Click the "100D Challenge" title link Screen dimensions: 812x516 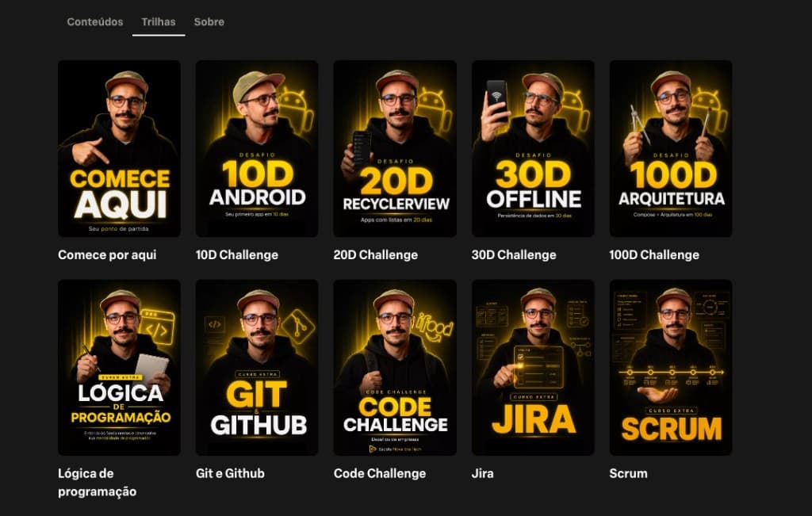[x=654, y=254]
